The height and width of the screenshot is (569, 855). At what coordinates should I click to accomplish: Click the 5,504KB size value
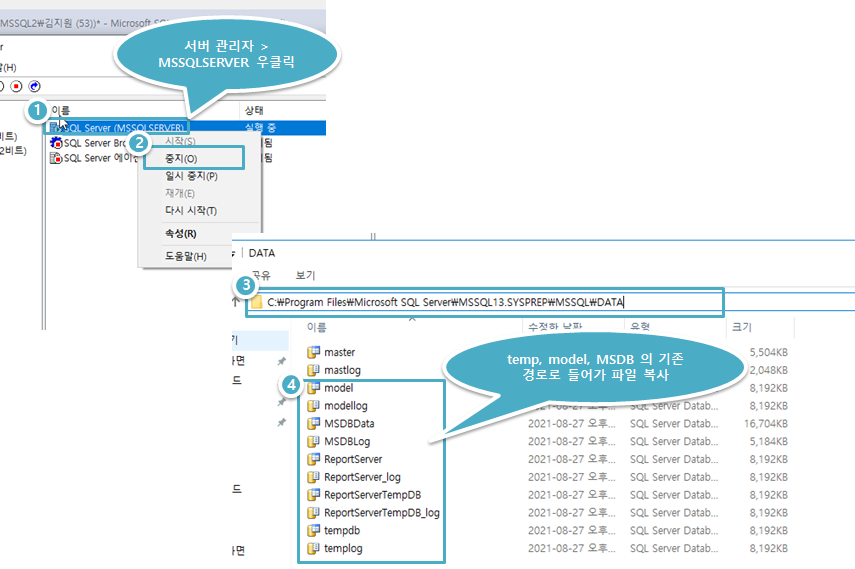[x=769, y=352]
